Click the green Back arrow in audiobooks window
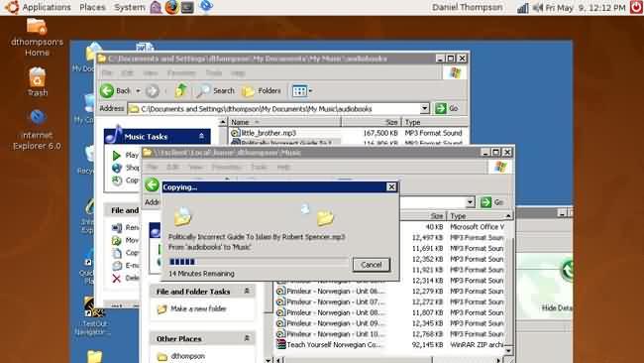 point(107,91)
